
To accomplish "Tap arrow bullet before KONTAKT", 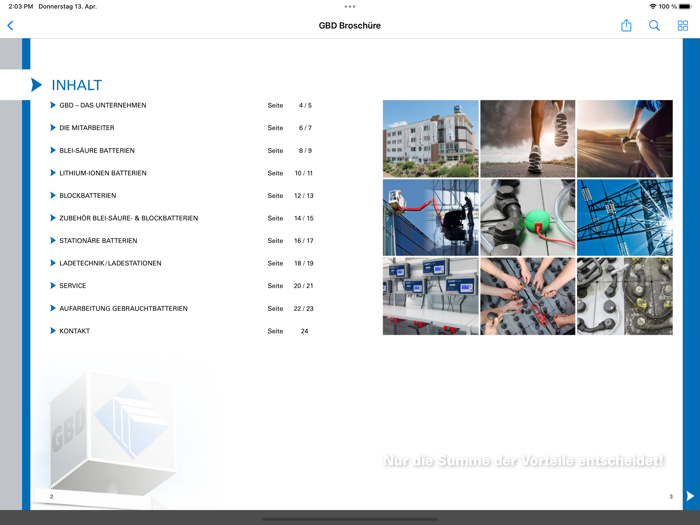I will pos(53,331).
